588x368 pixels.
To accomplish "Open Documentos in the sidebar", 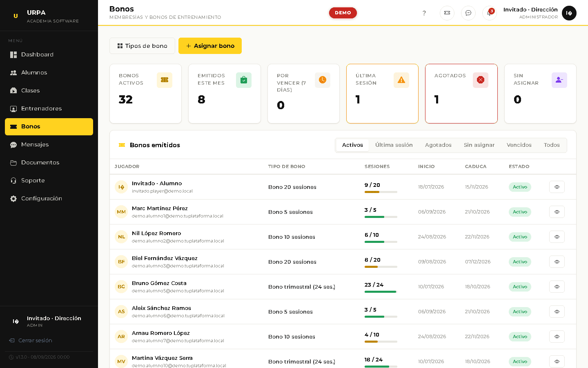I will (x=49, y=162).
